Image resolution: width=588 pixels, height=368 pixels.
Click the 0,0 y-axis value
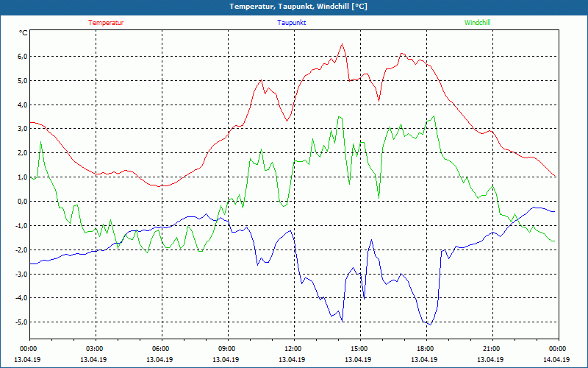click(23, 201)
